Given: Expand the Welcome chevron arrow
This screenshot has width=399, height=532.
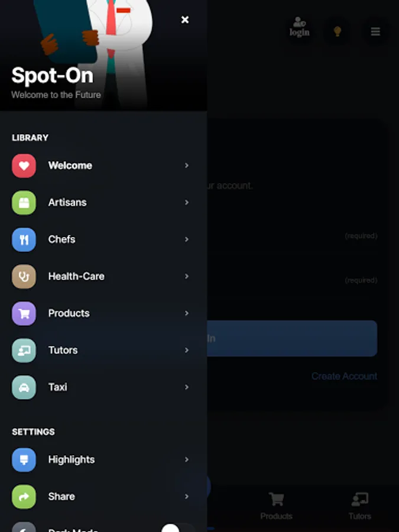Looking at the screenshot, I should tap(187, 166).
